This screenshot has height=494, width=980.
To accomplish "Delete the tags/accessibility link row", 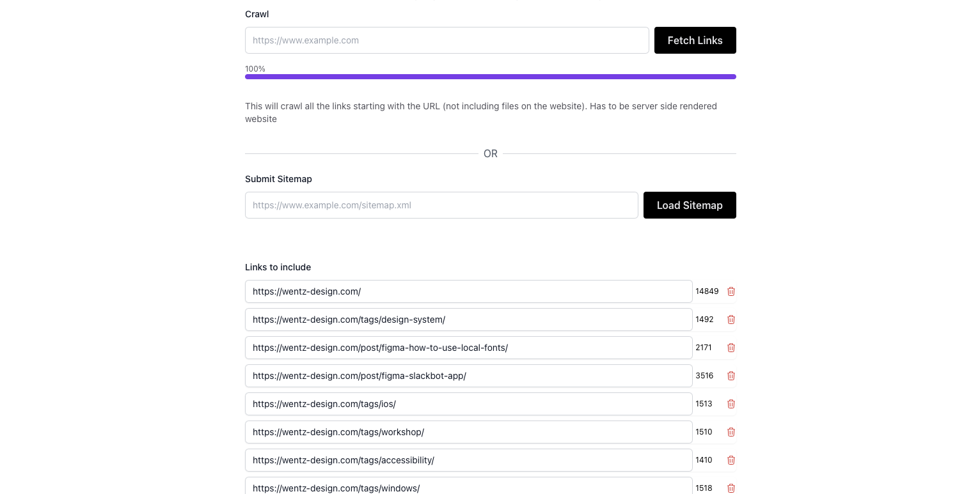I will (731, 460).
